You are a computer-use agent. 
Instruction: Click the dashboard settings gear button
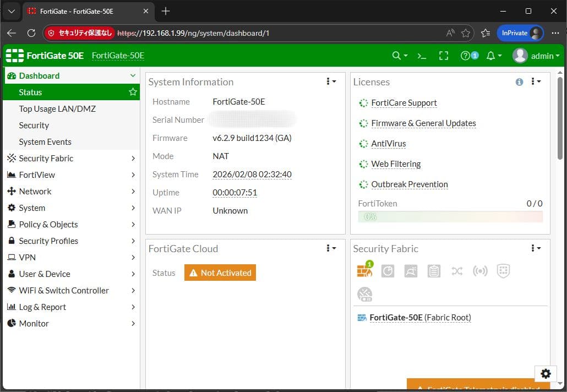(546, 374)
